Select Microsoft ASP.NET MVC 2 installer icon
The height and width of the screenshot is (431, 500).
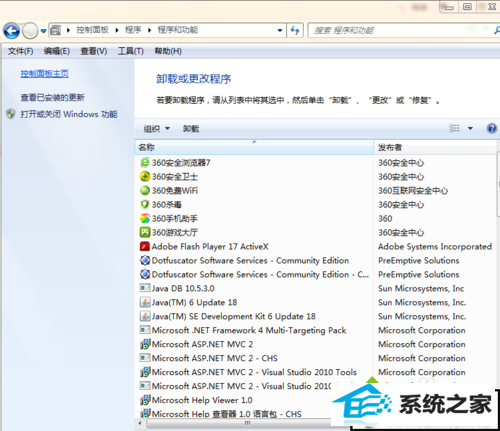[x=145, y=344]
